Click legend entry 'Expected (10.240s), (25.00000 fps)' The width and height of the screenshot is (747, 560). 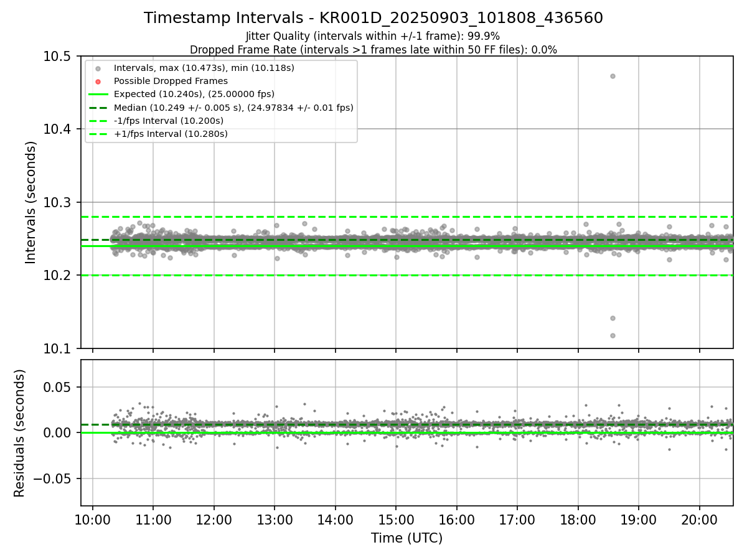click(194, 94)
